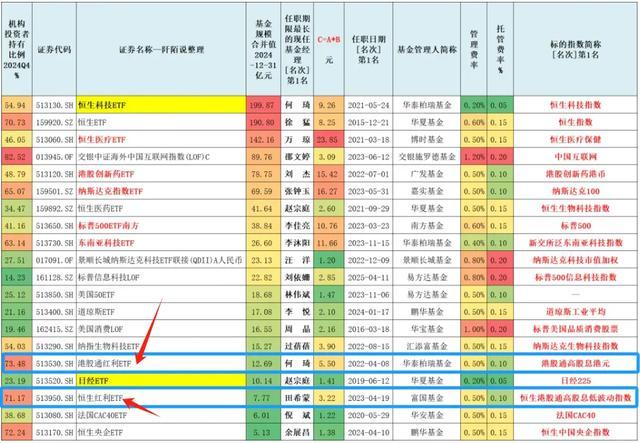Select the 港股创新药ETF name cell
The height and width of the screenshot is (443, 640).
coord(161,174)
